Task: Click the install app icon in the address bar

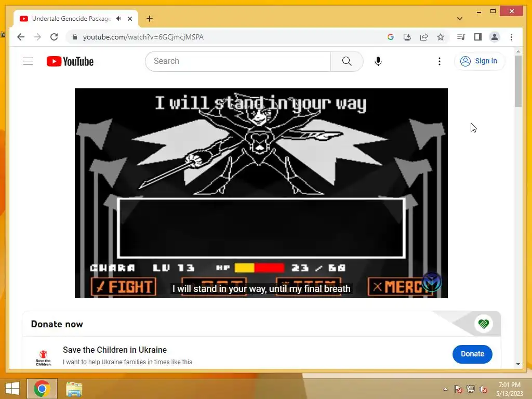Action: tap(407, 37)
